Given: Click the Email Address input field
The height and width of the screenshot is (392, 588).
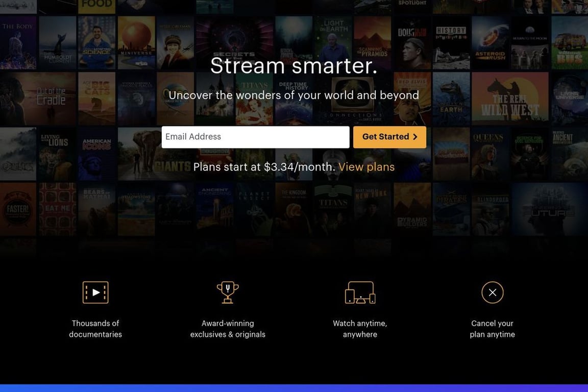Looking at the screenshot, I should pos(255,137).
